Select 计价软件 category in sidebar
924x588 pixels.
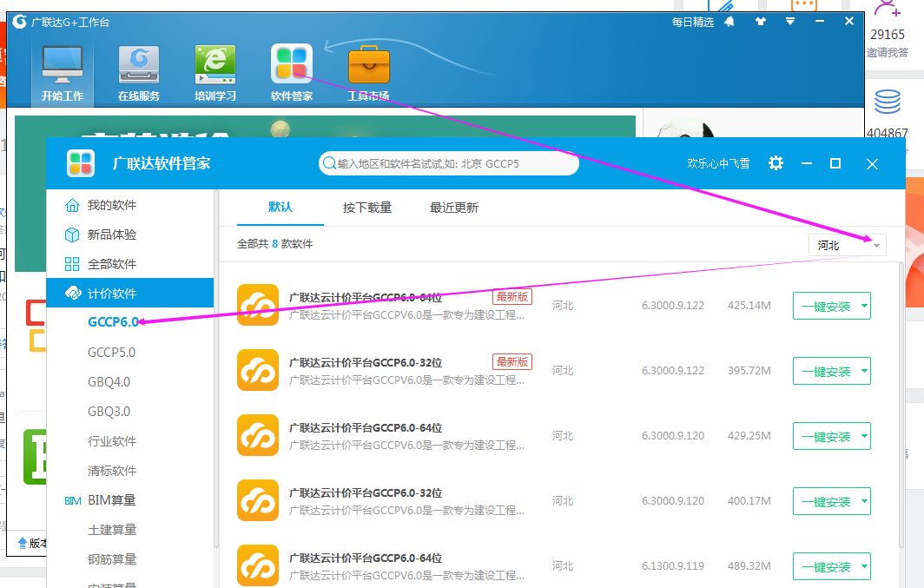pos(129,294)
